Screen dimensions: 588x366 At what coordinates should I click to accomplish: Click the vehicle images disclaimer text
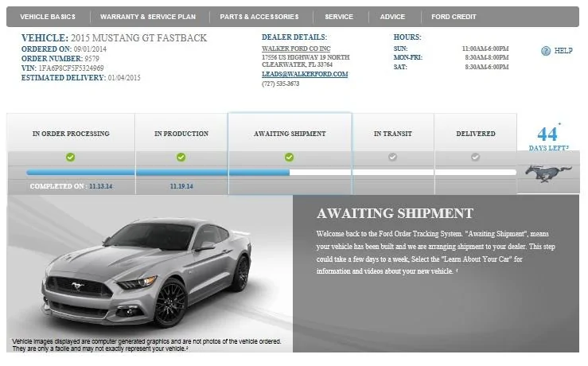[x=146, y=345]
